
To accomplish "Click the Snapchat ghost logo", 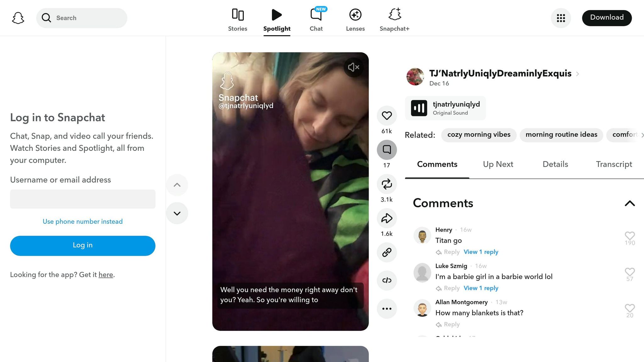I will click(18, 18).
